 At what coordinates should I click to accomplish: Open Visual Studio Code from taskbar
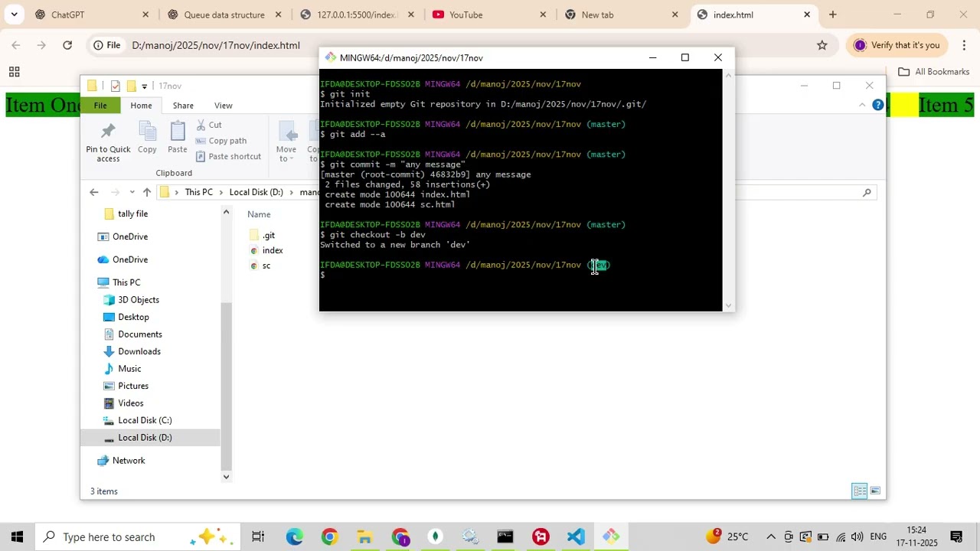pos(576,536)
